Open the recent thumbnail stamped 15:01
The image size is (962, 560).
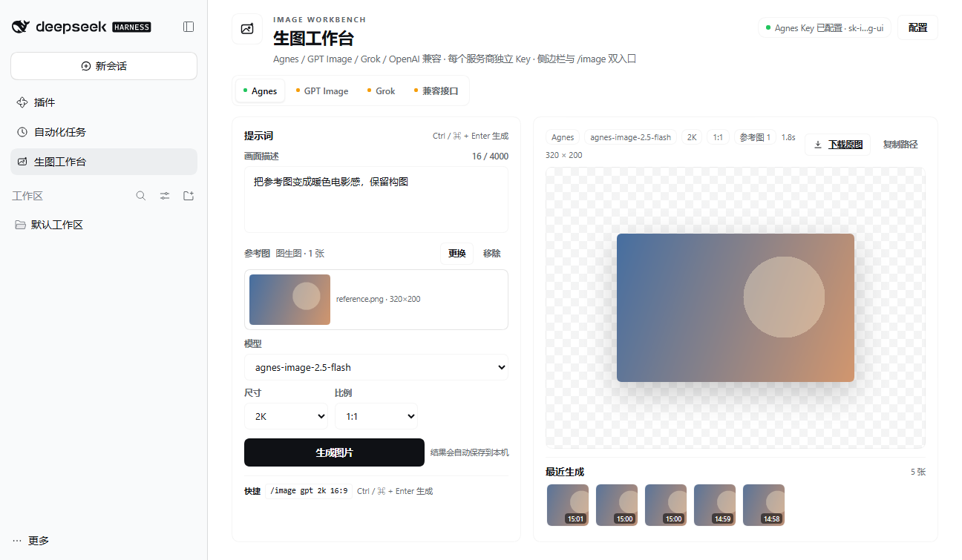(568, 505)
